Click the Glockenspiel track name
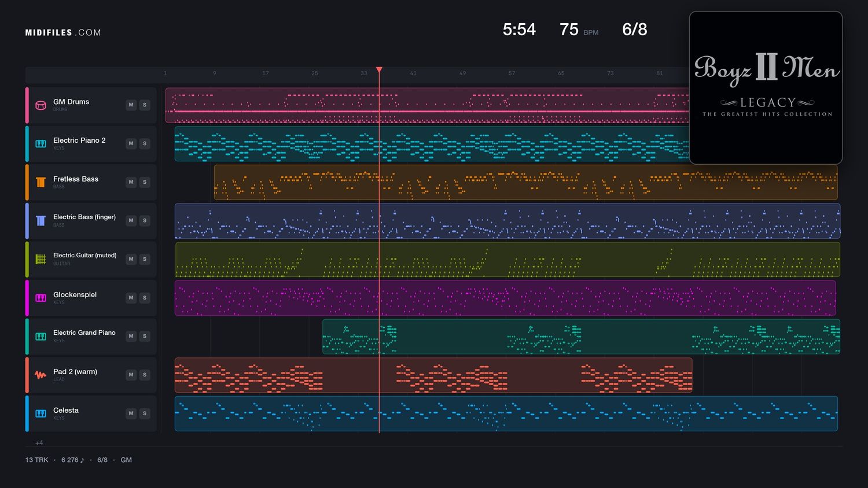This screenshot has height=488, width=868. tap(75, 295)
